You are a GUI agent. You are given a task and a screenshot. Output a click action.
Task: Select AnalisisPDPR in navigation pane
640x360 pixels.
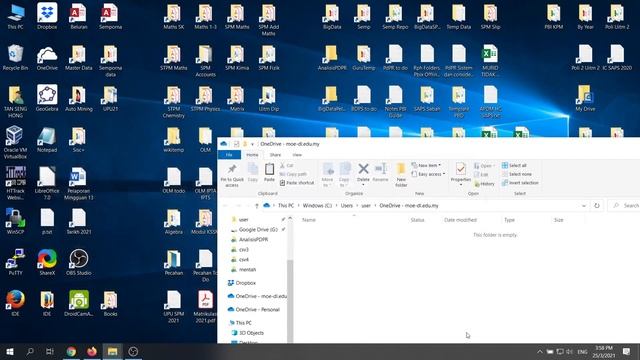(250, 240)
